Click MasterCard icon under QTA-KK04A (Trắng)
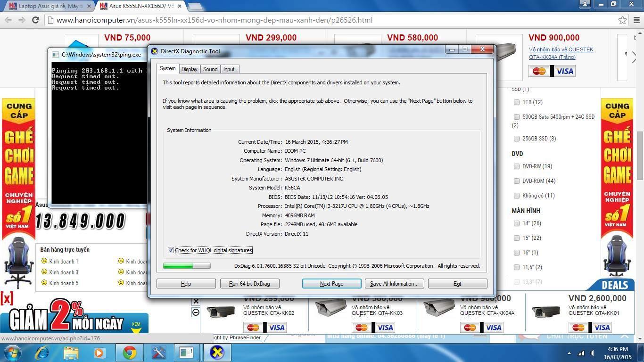The image size is (644, 362). [540, 71]
